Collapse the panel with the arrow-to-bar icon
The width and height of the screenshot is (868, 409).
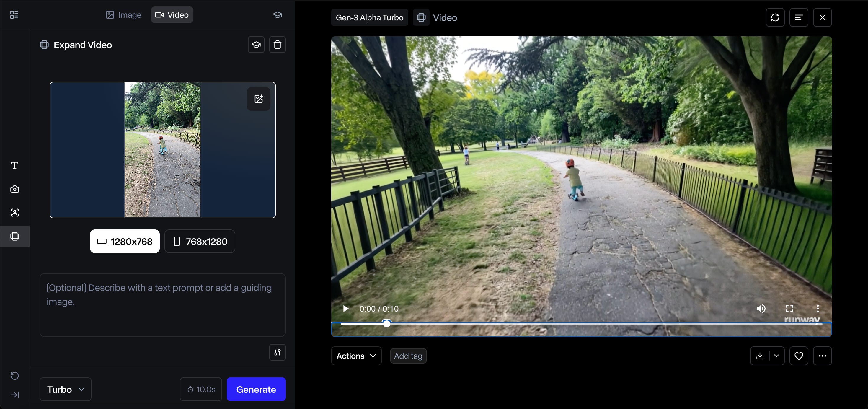[x=14, y=395]
